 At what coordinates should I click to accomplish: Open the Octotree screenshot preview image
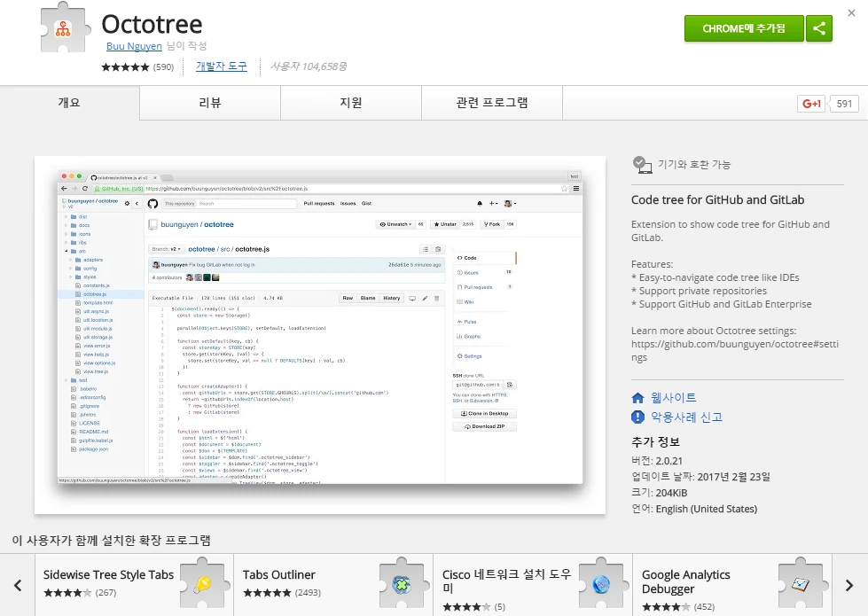pyautogui.click(x=320, y=335)
